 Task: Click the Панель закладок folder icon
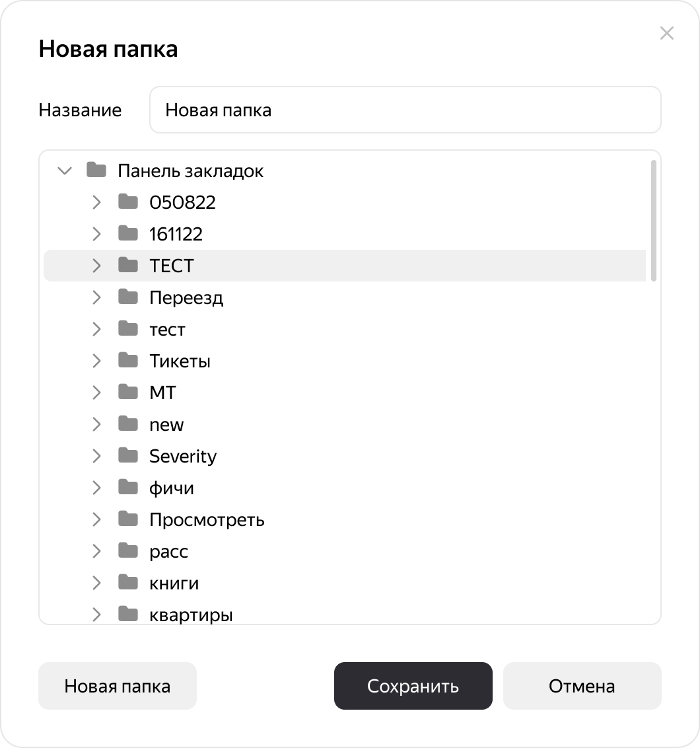pos(96,170)
